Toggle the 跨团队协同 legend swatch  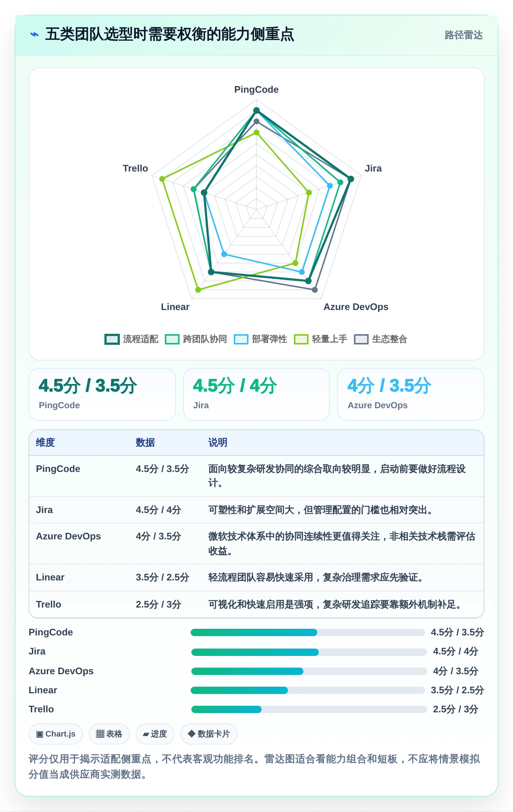click(x=172, y=339)
